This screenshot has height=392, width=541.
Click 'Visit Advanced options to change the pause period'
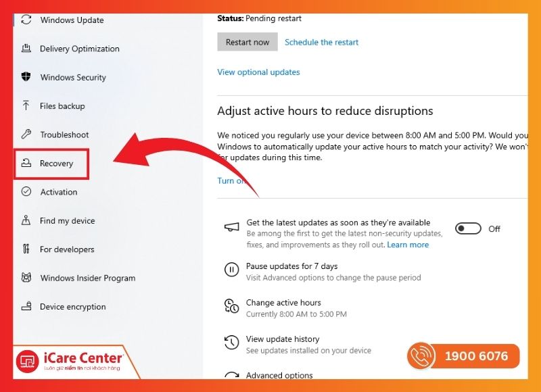point(333,278)
